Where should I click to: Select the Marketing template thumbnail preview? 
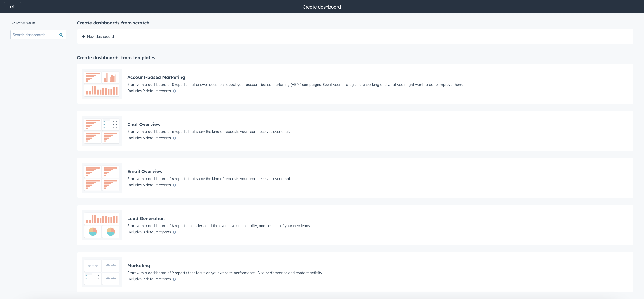coord(102,272)
